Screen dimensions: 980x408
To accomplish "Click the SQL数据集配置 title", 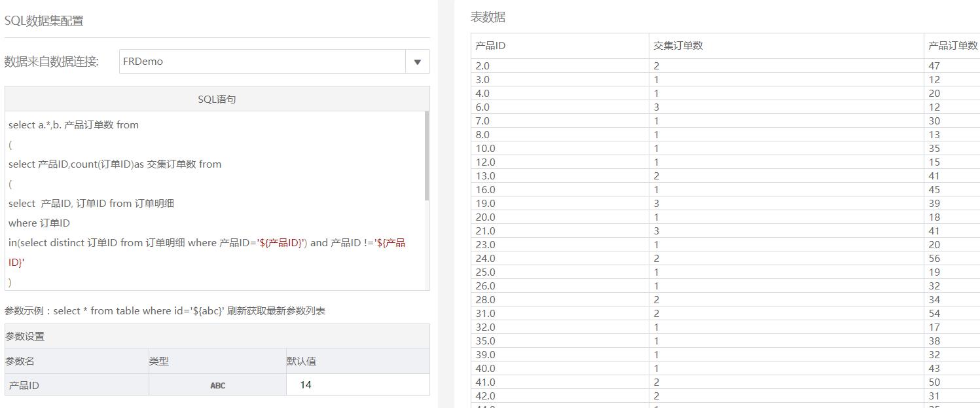I will [44, 21].
